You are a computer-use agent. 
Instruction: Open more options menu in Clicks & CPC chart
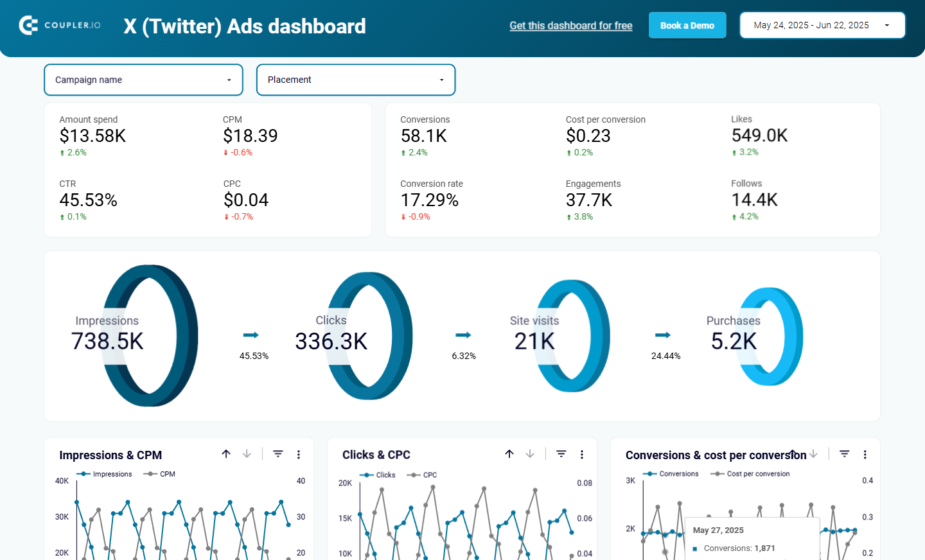[582, 454]
